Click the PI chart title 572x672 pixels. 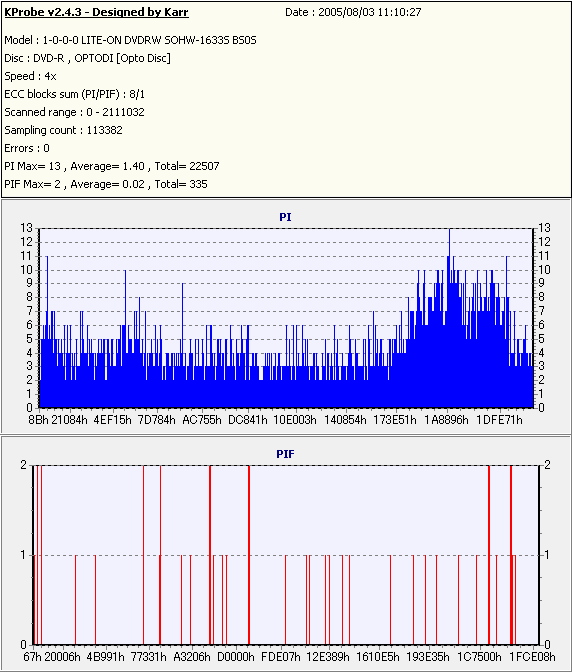[x=285, y=217]
